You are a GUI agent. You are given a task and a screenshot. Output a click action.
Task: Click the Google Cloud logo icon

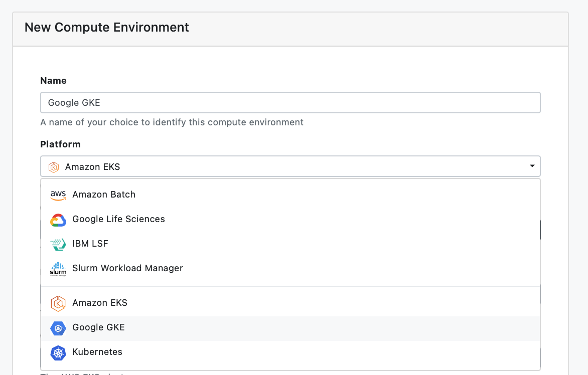[58, 220]
